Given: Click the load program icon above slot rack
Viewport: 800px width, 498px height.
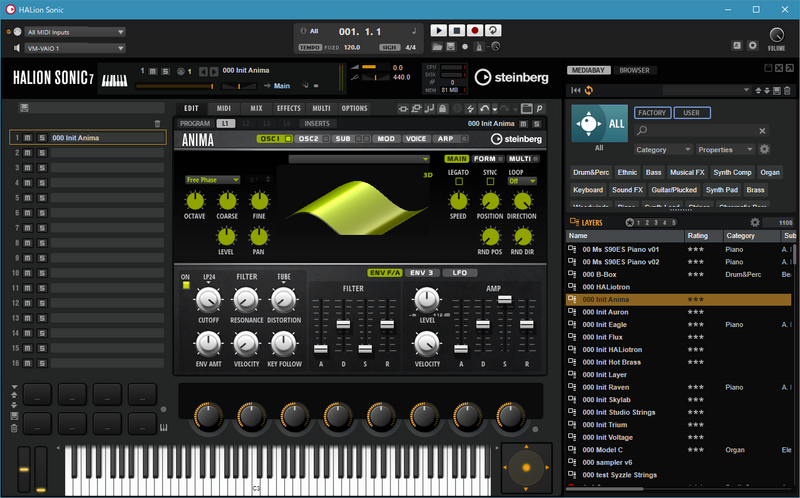Looking at the screenshot, I should point(24,108).
